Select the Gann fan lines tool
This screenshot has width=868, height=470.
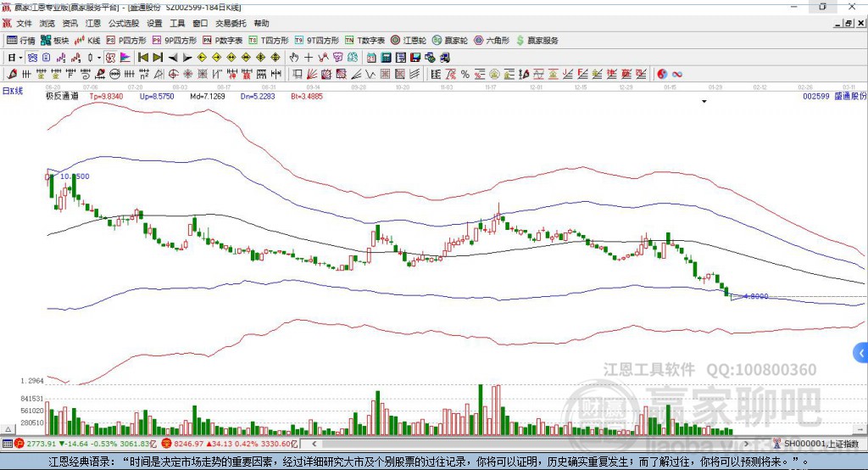pos(312,75)
